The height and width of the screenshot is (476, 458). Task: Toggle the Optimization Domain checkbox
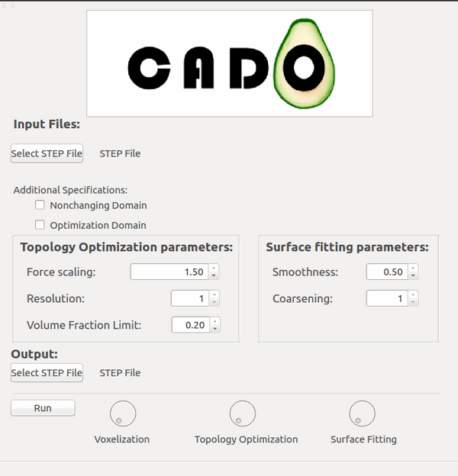pyautogui.click(x=40, y=225)
